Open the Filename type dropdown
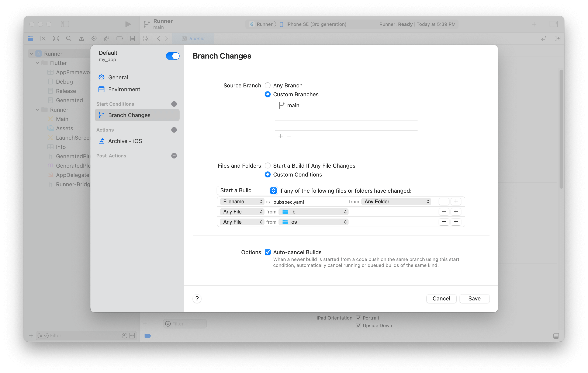Screen dimensions: 588x373 [x=241, y=201]
